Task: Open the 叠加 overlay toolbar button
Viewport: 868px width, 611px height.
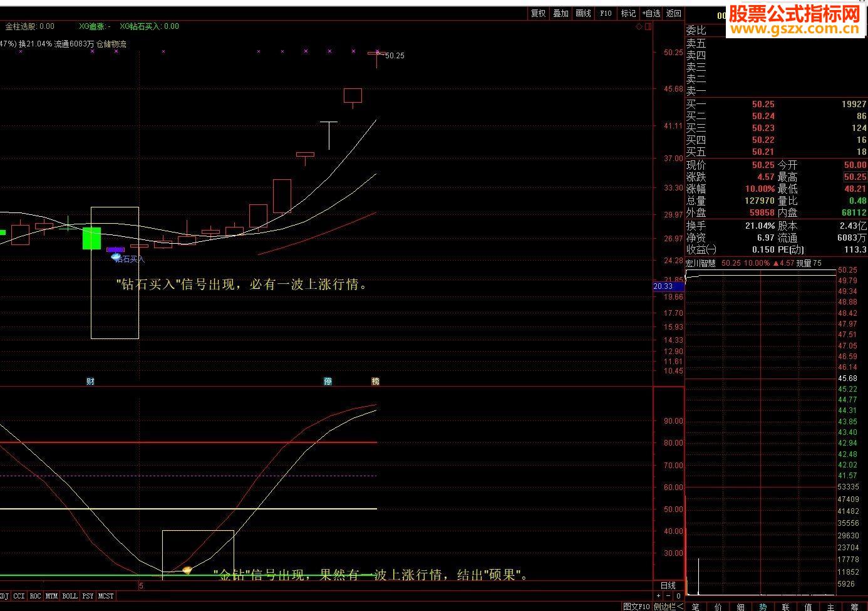Action: click(x=561, y=13)
